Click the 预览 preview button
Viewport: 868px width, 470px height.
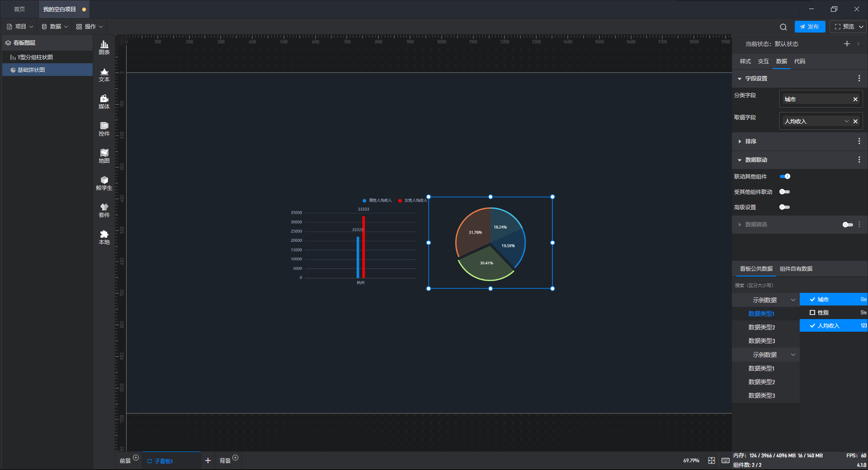pos(844,27)
